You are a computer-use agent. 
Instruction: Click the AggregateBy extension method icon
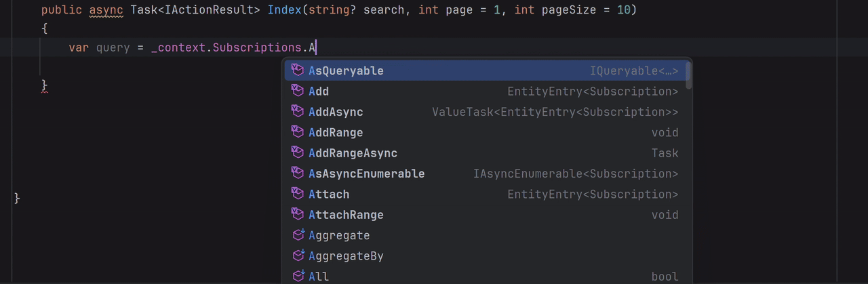(x=298, y=256)
